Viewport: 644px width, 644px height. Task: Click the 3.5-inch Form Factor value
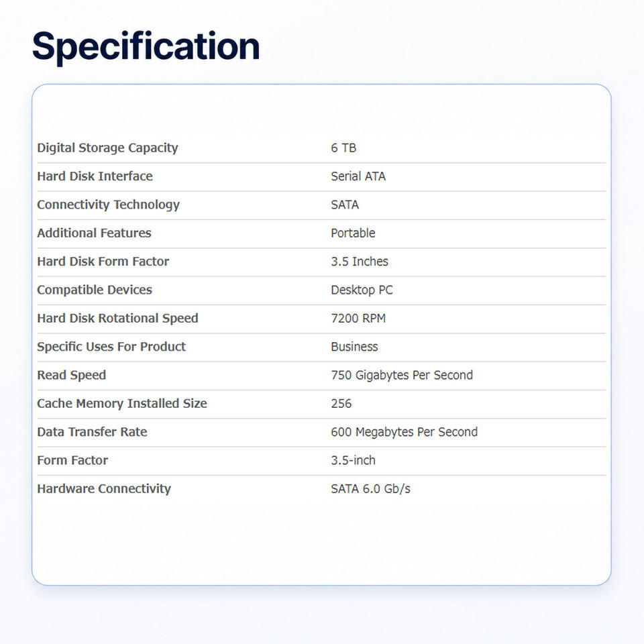[x=354, y=460]
